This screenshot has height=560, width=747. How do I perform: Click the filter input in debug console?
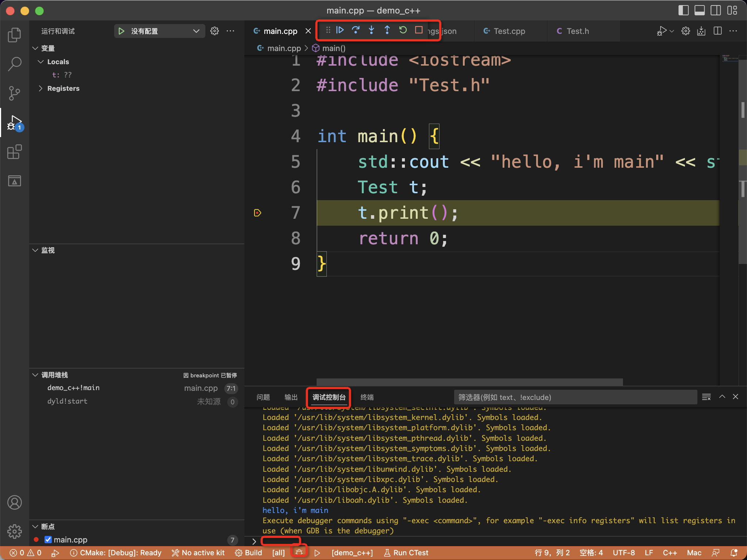point(576,397)
